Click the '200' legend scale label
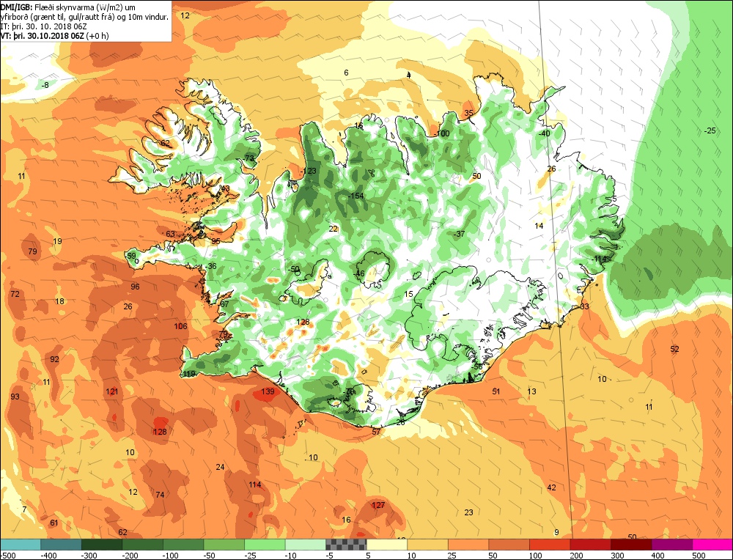The image size is (733, 560). [577, 556]
